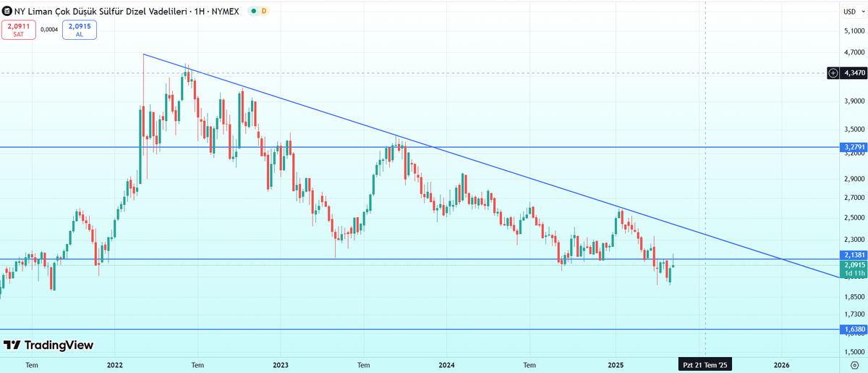Image resolution: width=868 pixels, height=373 pixels.
Task: Open the chart settings gear icon
Action: click(x=855, y=366)
